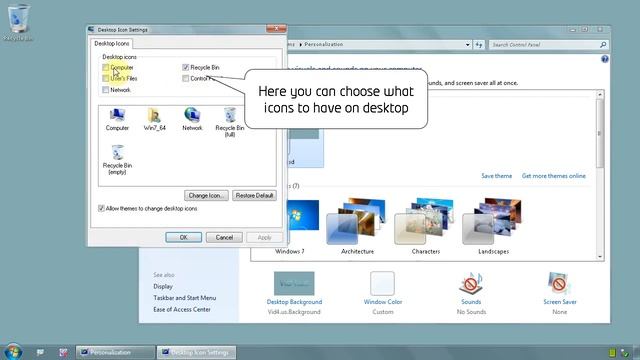Open the address bar dropdown arrow
Image resolution: width=640 pixels, height=360 pixels.
point(468,44)
